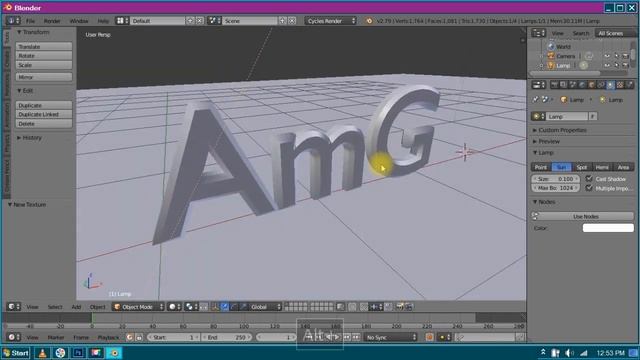Collapse the Nodes panel

pyautogui.click(x=544, y=202)
